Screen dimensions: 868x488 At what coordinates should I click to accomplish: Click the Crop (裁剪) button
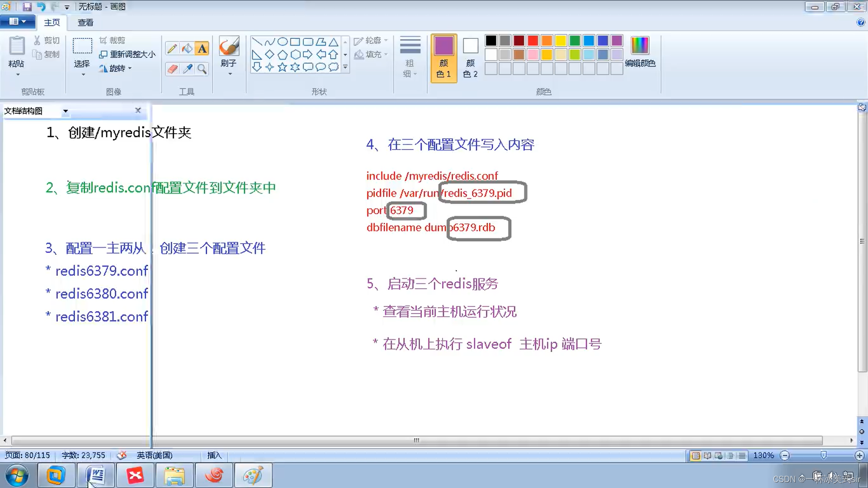(x=112, y=40)
